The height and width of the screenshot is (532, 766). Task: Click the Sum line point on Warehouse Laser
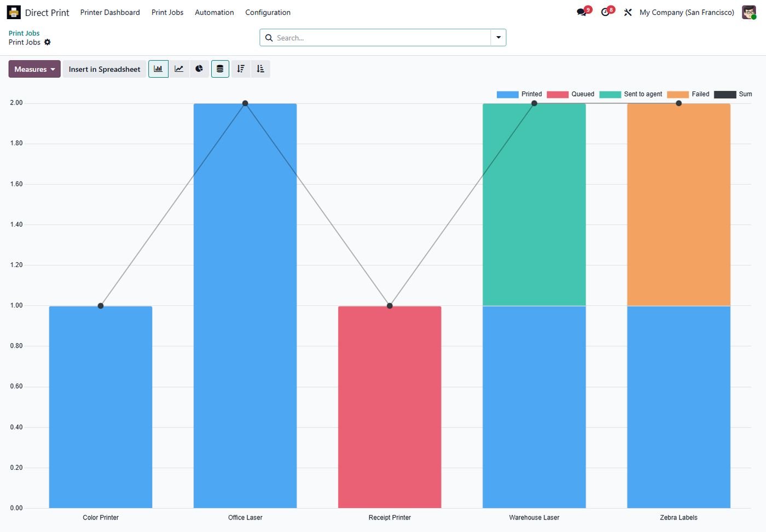(534, 103)
